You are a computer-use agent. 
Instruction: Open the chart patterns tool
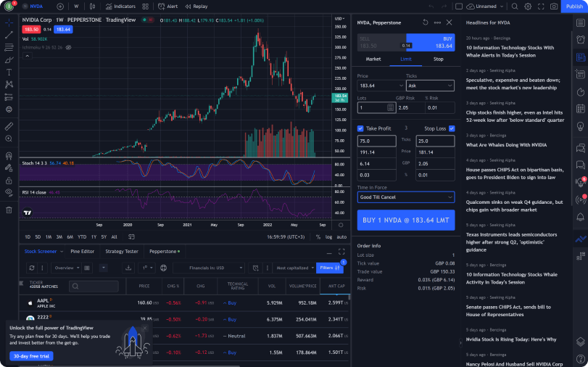click(9, 84)
